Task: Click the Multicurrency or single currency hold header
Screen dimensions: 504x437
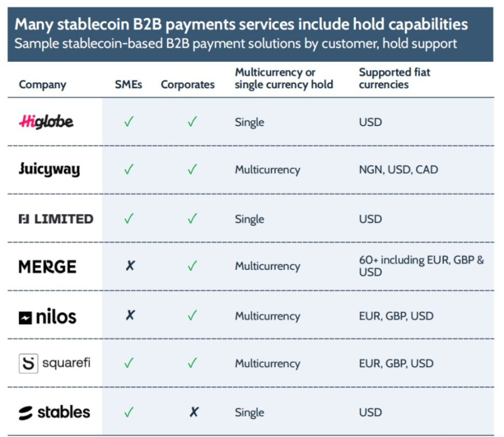Action: point(284,78)
